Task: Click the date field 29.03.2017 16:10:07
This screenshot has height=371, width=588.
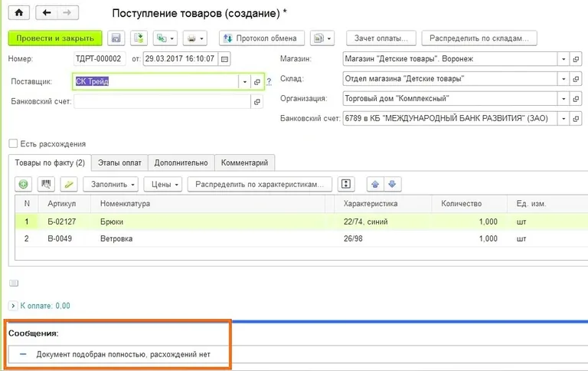Action: [181, 59]
